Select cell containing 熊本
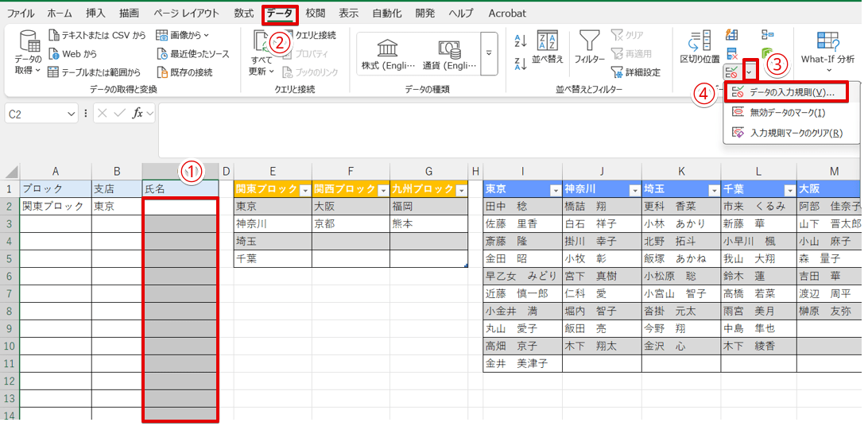This screenshot has width=868, height=426. pyautogui.click(x=428, y=224)
